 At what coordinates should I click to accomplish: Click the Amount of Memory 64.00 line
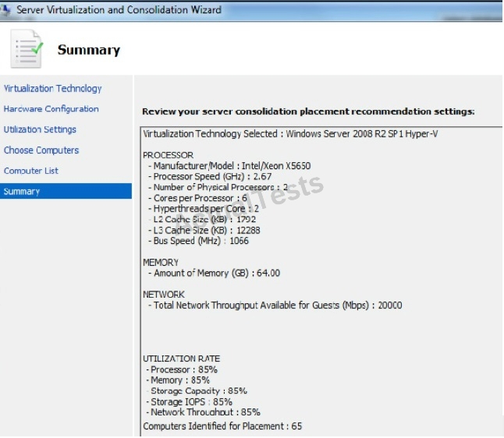tap(214, 273)
